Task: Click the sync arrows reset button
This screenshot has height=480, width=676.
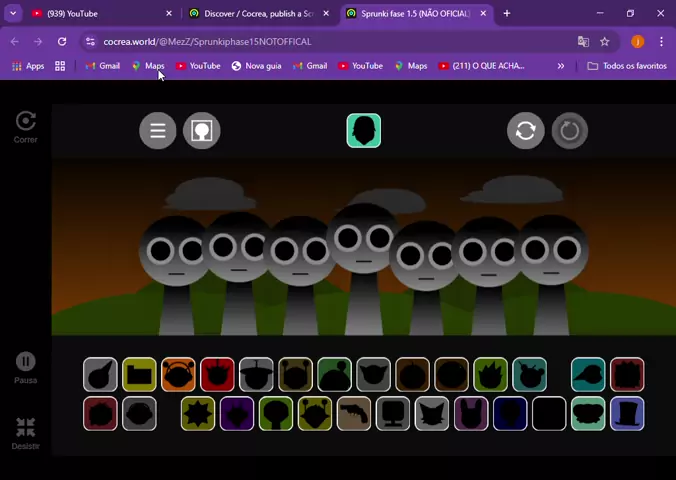Action: point(525,131)
